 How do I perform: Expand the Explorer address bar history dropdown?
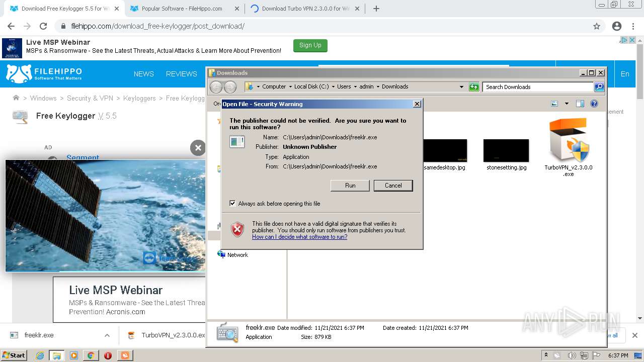click(461, 87)
